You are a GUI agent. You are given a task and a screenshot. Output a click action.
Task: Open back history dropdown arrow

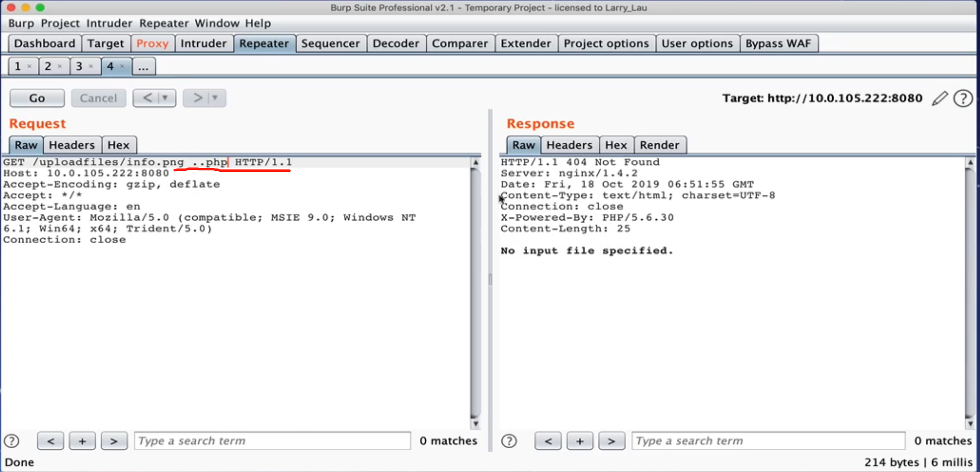pos(166,98)
